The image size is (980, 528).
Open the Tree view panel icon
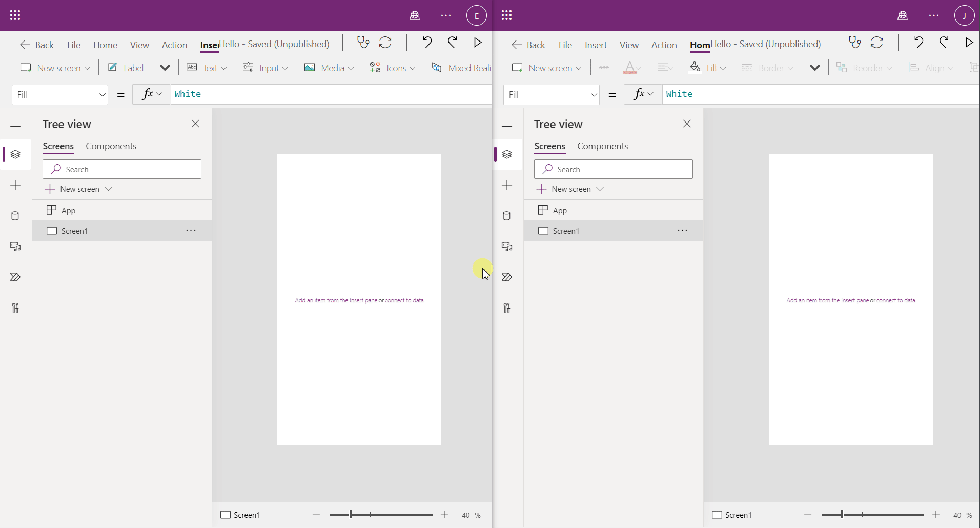tap(15, 154)
